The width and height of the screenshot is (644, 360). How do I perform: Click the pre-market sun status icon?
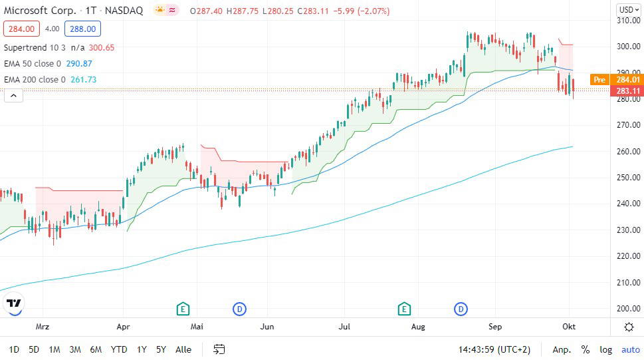[x=160, y=10]
